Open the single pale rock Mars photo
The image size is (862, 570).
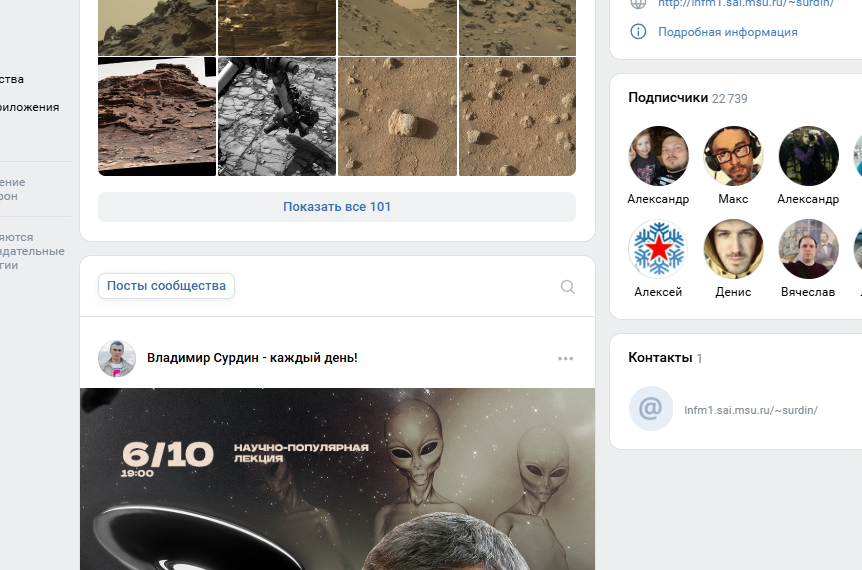click(397, 117)
